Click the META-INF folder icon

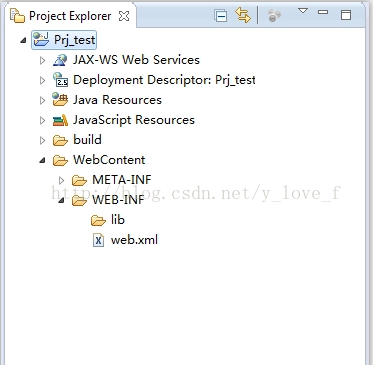point(79,181)
